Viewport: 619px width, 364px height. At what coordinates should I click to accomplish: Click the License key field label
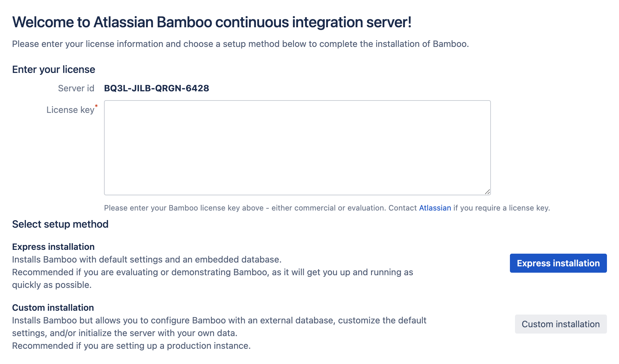coord(70,110)
